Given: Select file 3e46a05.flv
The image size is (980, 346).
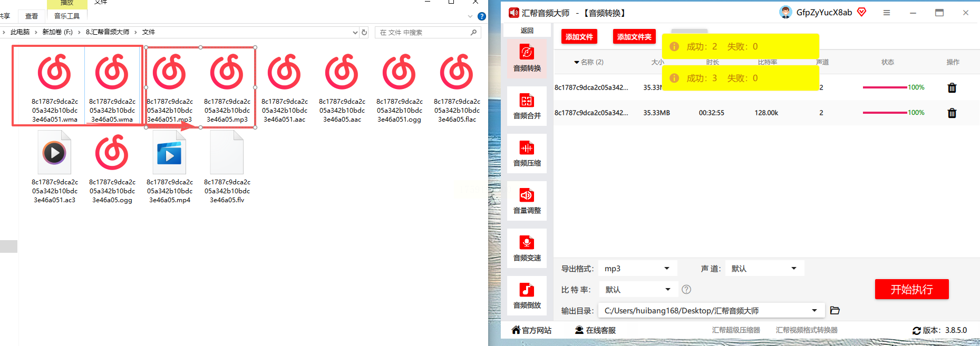Looking at the screenshot, I should click(x=227, y=168).
